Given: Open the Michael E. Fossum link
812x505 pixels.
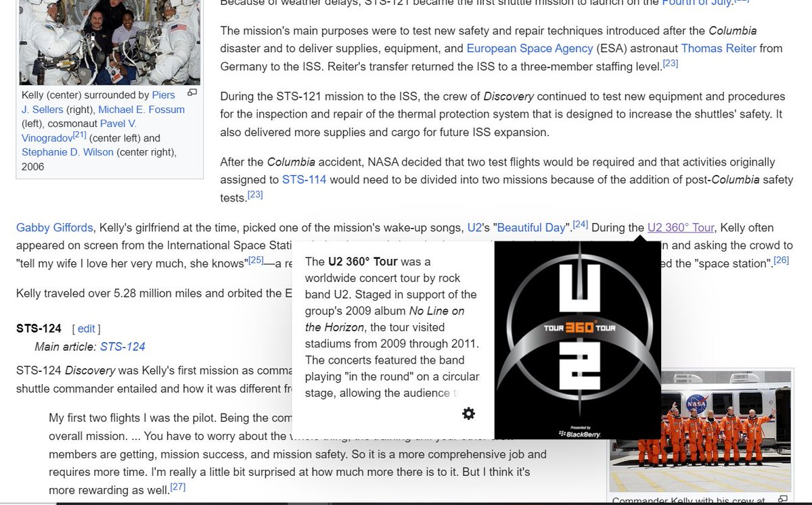Looking at the screenshot, I should 141,110.
